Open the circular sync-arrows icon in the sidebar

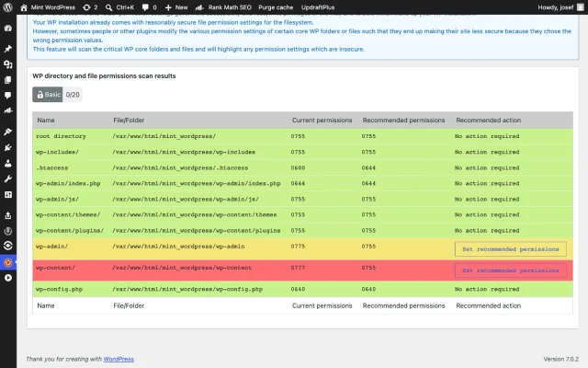point(8,246)
